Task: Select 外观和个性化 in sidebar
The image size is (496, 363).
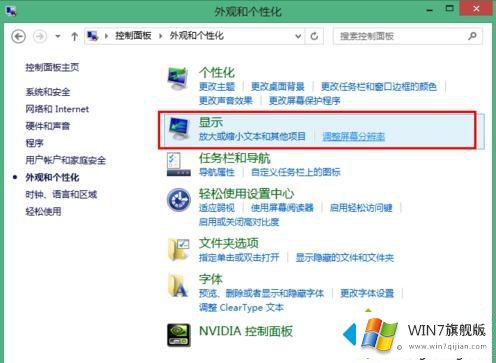Action: (x=52, y=177)
